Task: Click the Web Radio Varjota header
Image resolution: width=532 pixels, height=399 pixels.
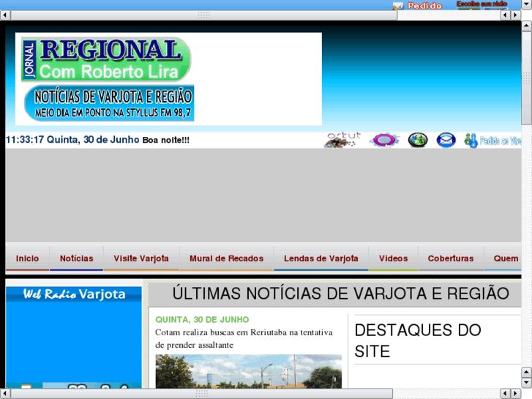Action: click(74, 294)
